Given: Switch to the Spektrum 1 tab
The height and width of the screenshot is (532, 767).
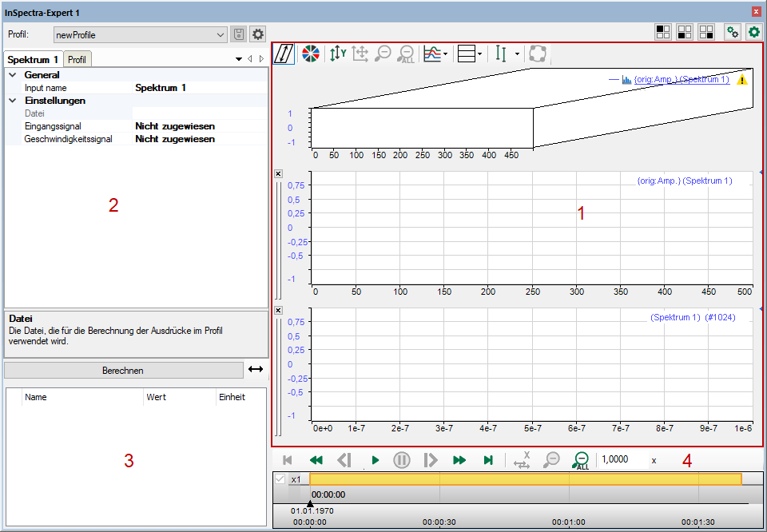Looking at the screenshot, I should pyautogui.click(x=34, y=60).
